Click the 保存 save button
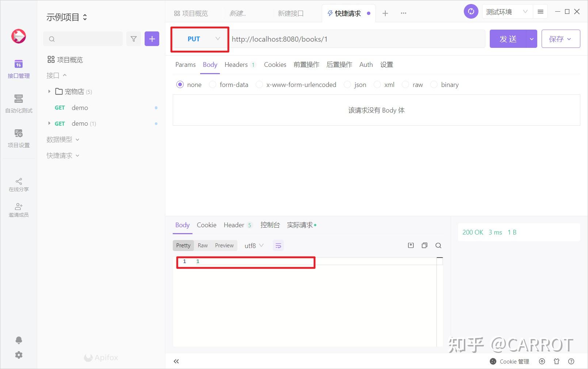Screen dimensions: 588x369 coord(558,38)
